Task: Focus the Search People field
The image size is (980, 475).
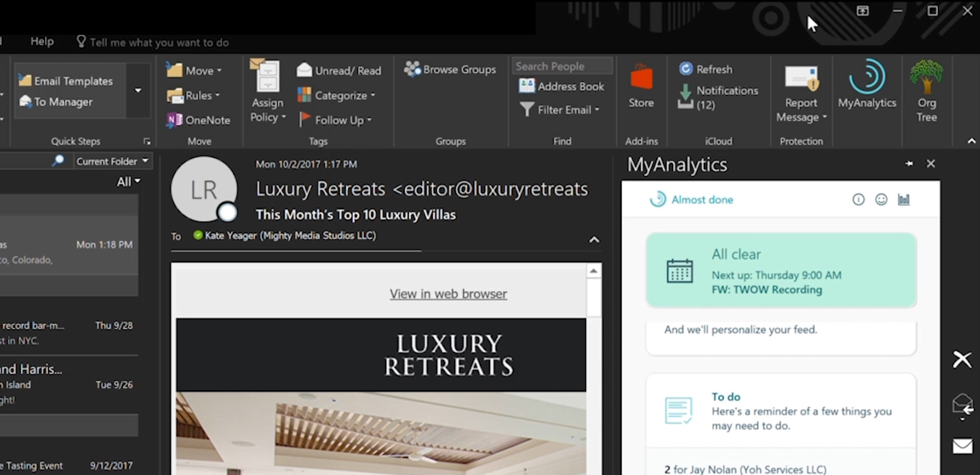Action: [563, 66]
